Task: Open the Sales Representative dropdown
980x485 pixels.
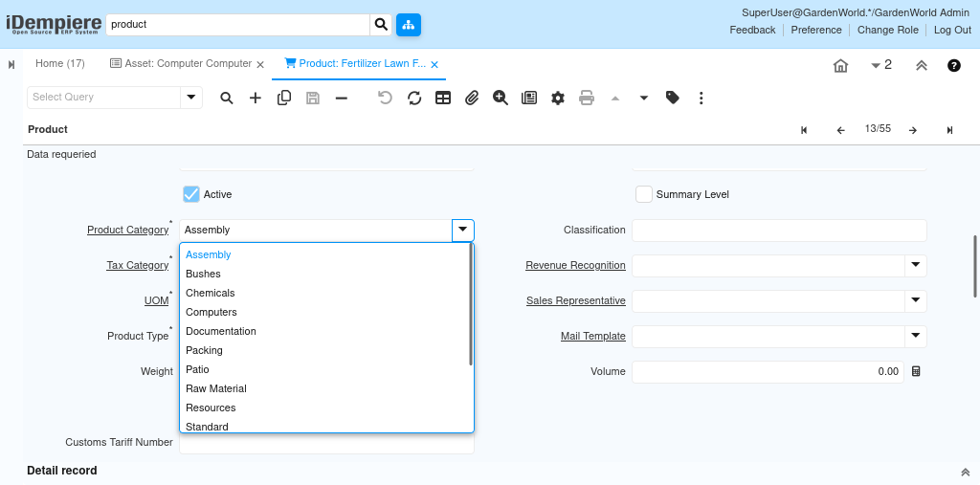Action: tap(916, 300)
